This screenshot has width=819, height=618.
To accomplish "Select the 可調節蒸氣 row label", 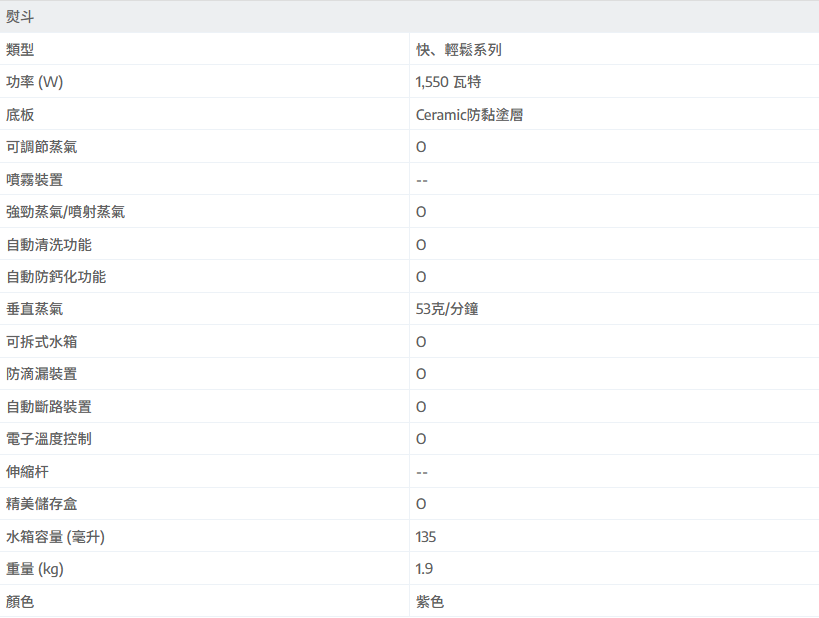I will click(x=41, y=147).
